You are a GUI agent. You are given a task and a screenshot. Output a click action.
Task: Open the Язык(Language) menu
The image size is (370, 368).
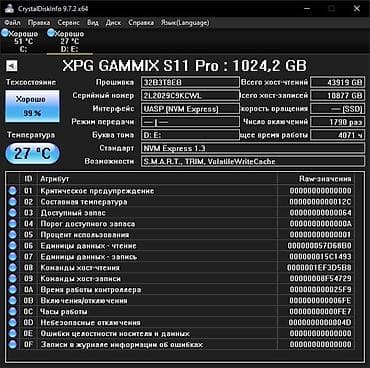[x=185, y=23]
